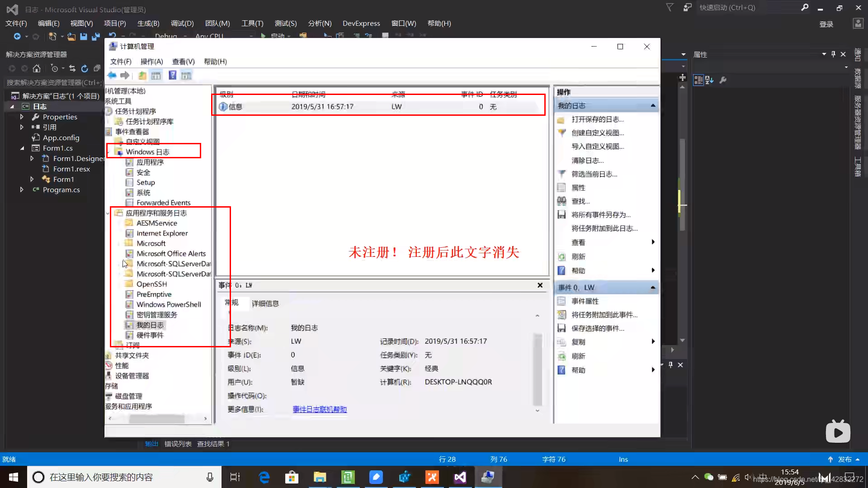Image resolution: width=868 pixels, height=488 pixels.
Task: Collapse the 事件 0, LW actions section arrow
Action: click(x=653, y=287)
